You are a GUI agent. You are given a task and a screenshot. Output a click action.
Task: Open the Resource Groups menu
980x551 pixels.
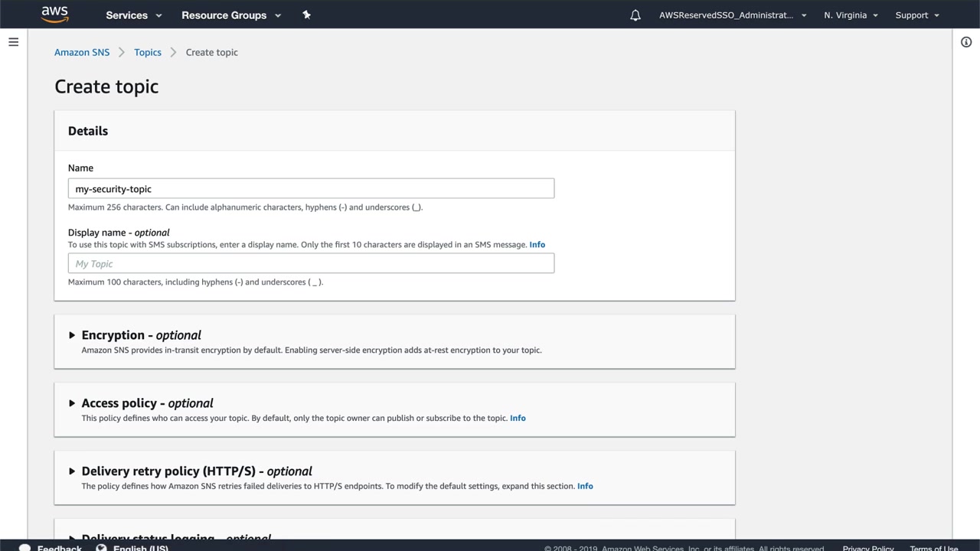click(x=230, y=15)
